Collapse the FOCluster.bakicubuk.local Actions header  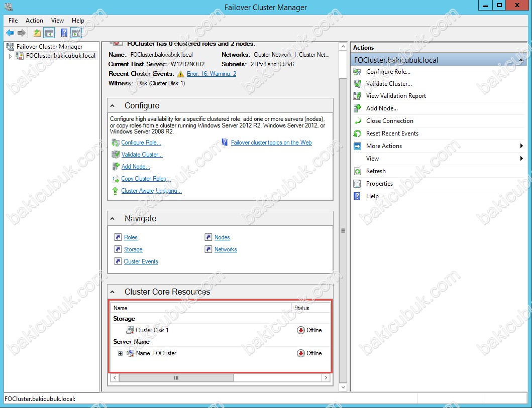[x=521, y=60]
